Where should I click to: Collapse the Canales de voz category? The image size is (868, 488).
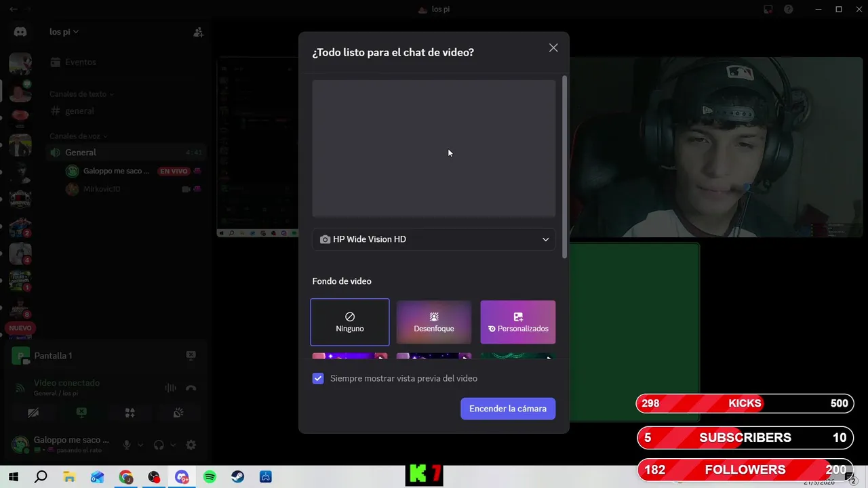[78, 136]
